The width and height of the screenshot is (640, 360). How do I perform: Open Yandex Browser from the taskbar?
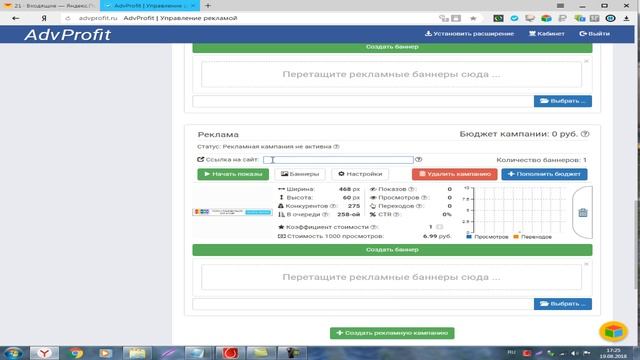pos(44,353)
